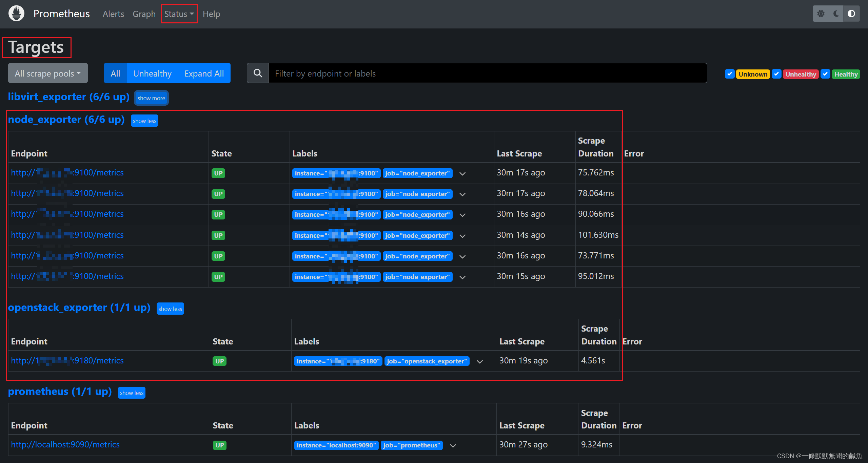
Task: Click UP state badge in prometheus row
Action: [220, 445]
